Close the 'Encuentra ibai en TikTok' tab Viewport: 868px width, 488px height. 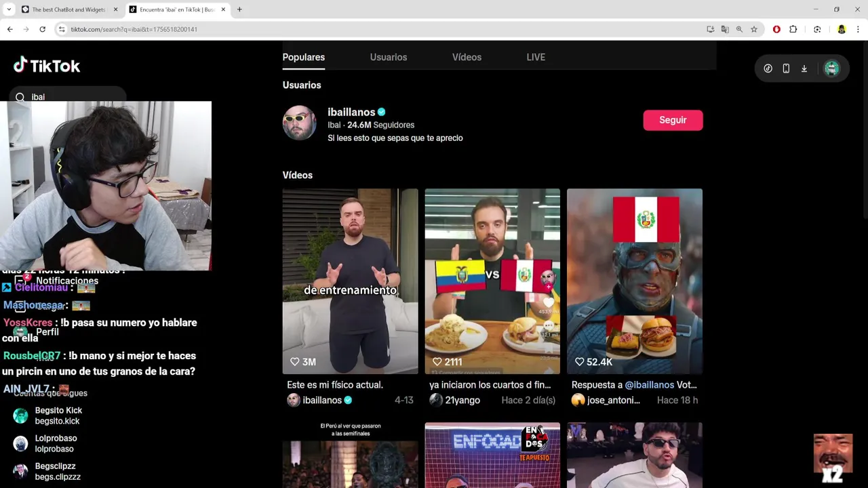click(223, 9)
